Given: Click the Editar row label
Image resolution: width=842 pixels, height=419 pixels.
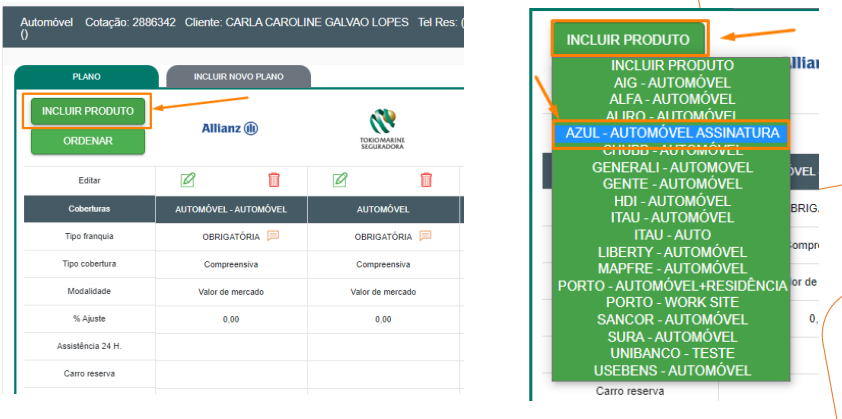Looking at the screenshot, I should coord(90,180).
